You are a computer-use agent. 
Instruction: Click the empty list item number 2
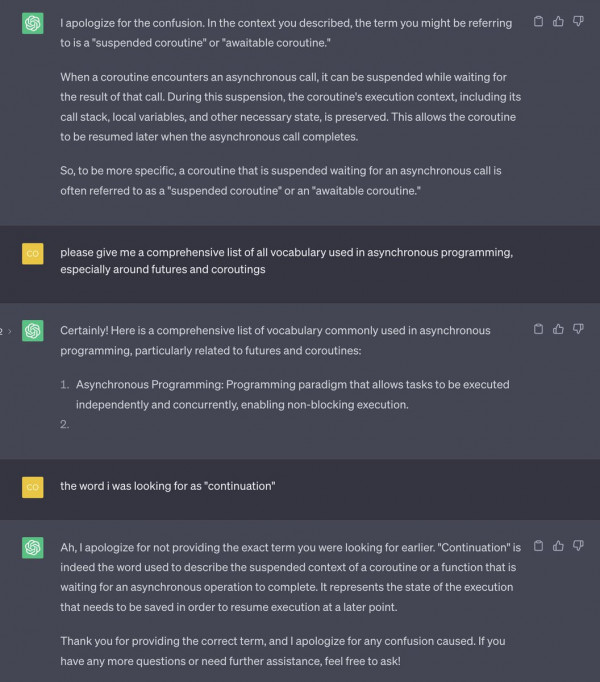65,425
